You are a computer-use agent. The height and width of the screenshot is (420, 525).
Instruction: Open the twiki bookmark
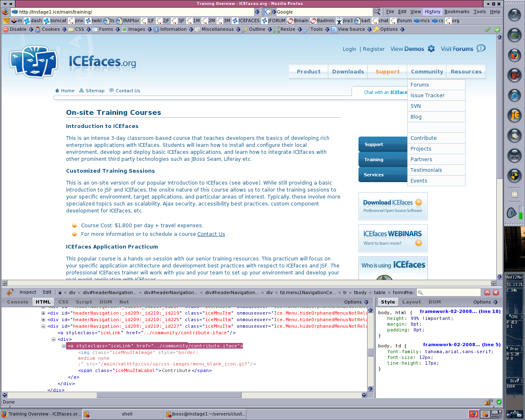click(94, 21)
